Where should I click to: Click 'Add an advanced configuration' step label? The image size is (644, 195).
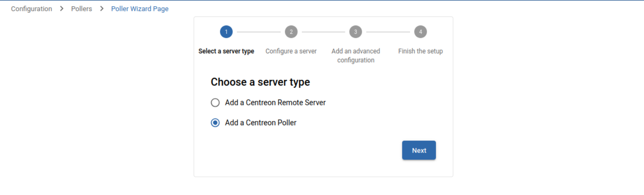pos(356,55)
